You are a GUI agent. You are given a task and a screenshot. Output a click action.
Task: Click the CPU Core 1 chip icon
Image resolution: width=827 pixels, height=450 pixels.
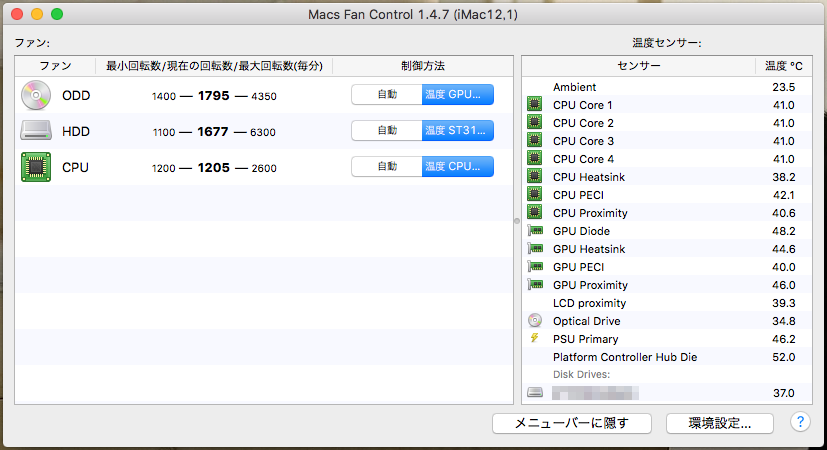click(534, 104)
